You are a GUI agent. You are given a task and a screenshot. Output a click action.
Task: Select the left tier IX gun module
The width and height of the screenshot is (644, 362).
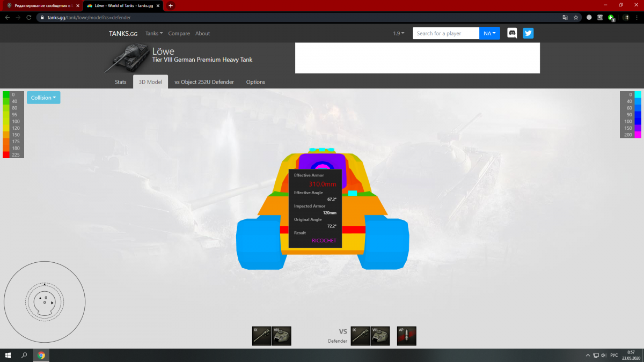point(262,336)
